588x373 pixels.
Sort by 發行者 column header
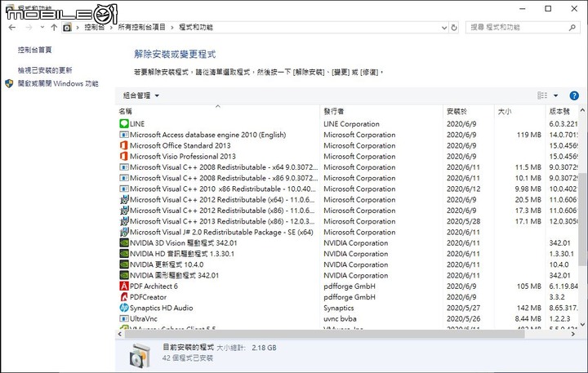[x=334, y=111]
